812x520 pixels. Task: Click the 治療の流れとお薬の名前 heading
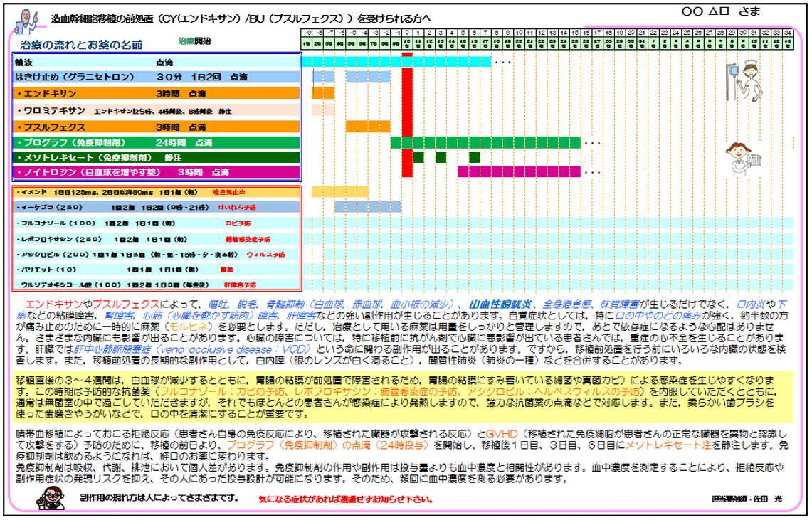(82, 44)
